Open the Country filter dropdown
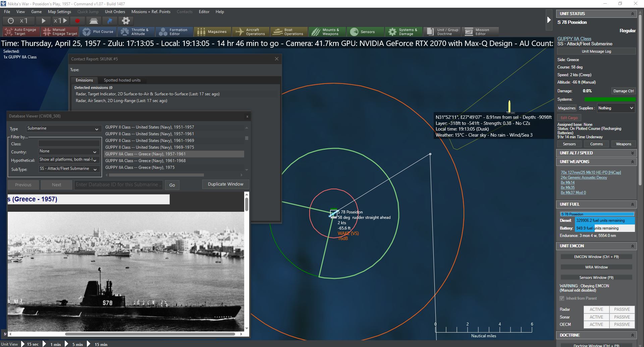This screenshot has width=644, height=347. tap(68, 152)
